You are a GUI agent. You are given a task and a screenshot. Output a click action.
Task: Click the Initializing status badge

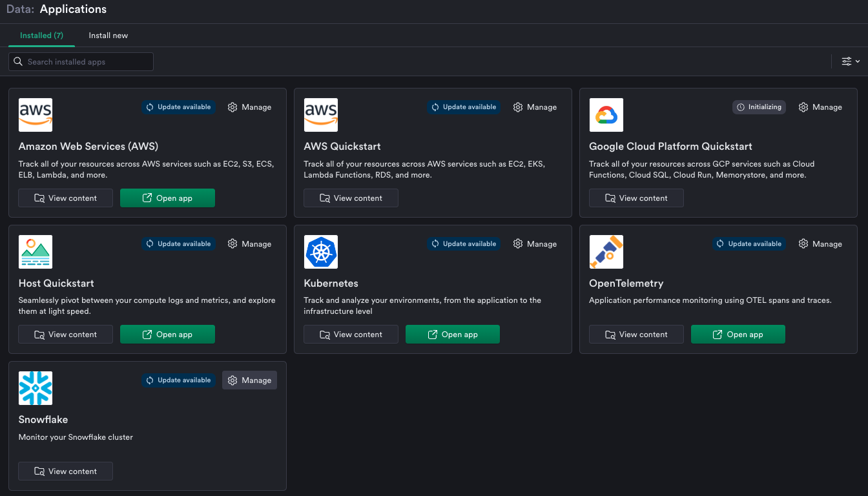pos(759,107)
